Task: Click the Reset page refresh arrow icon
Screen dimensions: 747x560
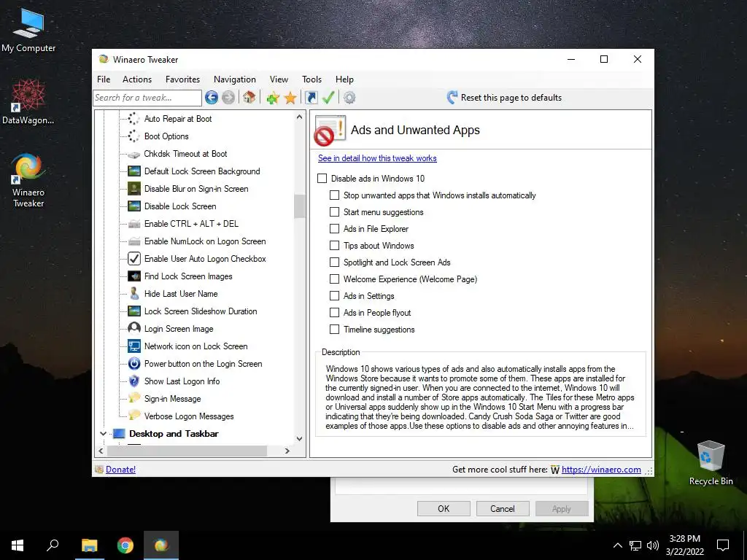Action: pos(452,98)
